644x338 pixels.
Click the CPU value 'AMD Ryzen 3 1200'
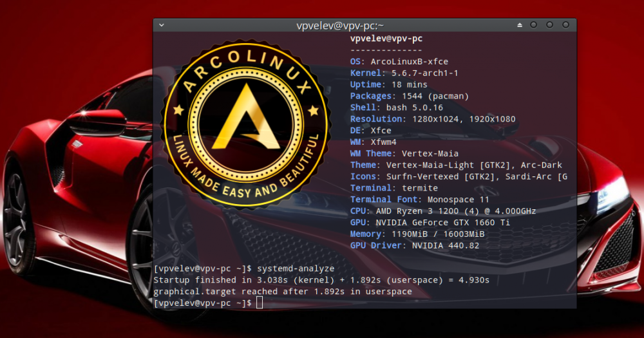[417, 211]
